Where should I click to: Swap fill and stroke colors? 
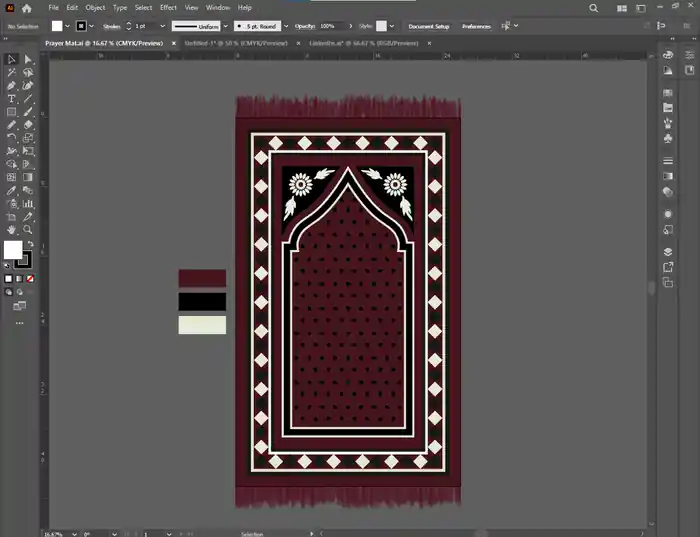[30, 244]
